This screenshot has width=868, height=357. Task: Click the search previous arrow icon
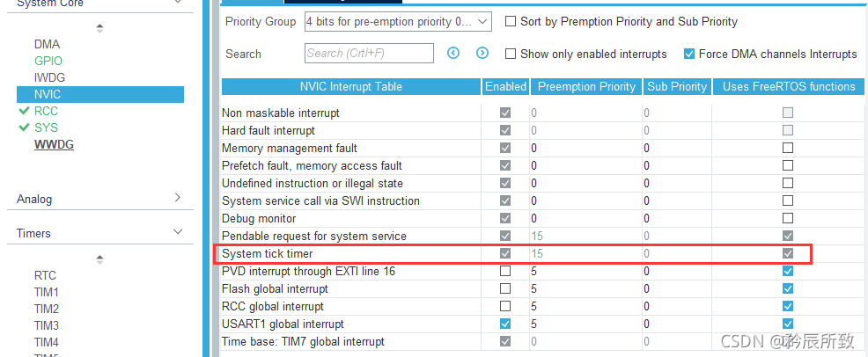click(x=454, y=54)
